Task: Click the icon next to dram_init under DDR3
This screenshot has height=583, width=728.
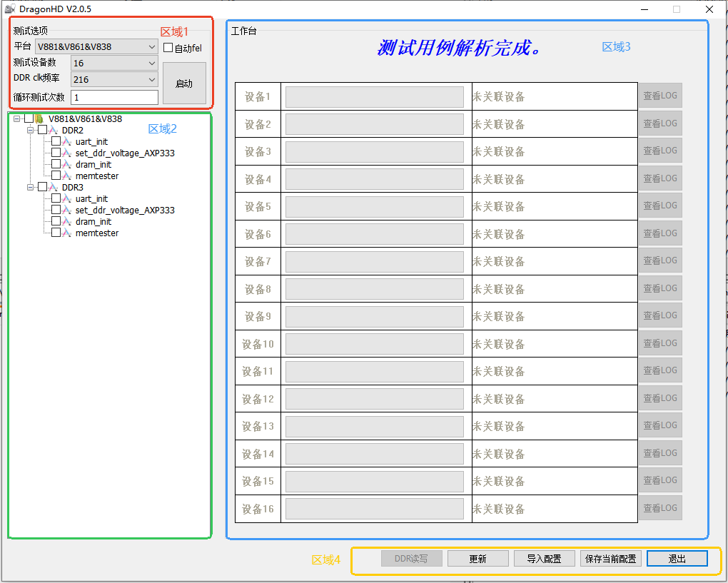Action: [x=66, y=221]
